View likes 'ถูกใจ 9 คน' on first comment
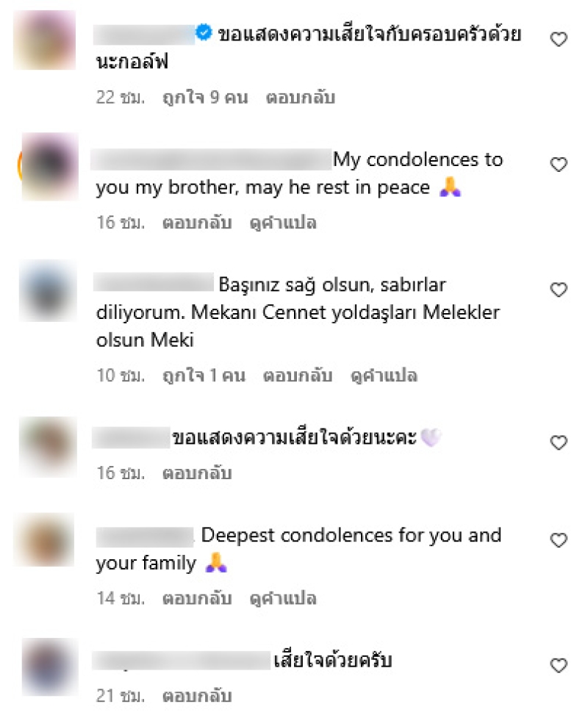 (205, 98)
